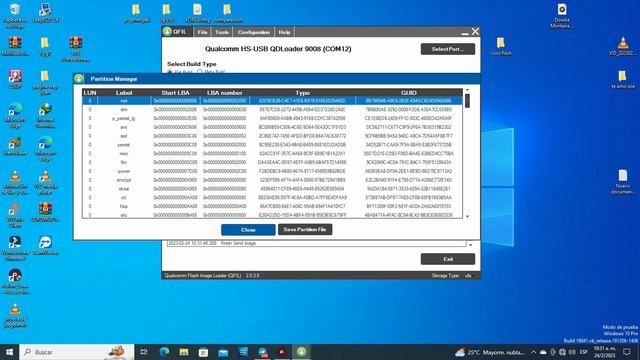Click the OneDrive cloud tray icon
Image resolution: width=640 pixels, height=360 pixels.
(x=543, y=352)
